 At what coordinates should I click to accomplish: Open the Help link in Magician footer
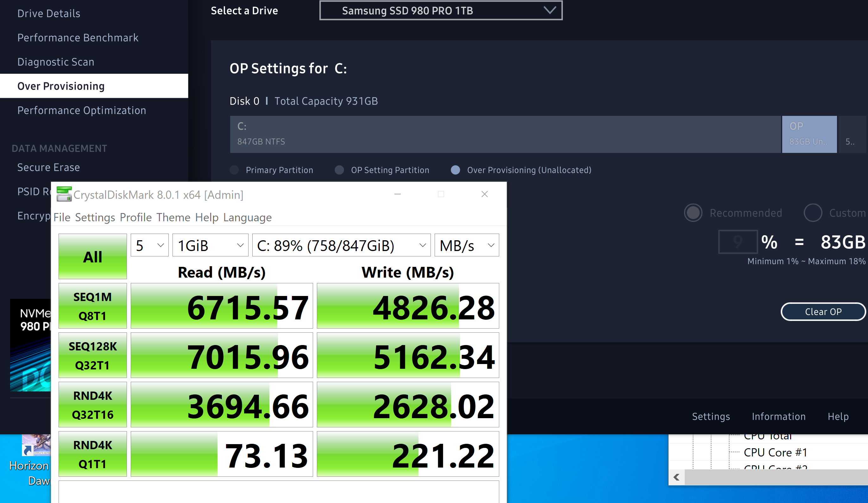(838, 417)
